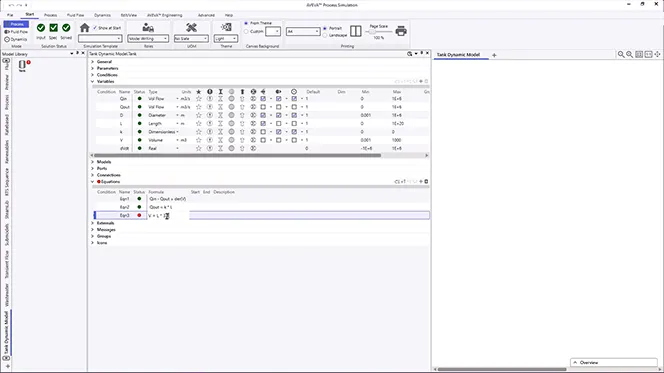Select the Fluid Flow mode option
The width and height of the screenshot is (664, 373).
pos(16,32)
